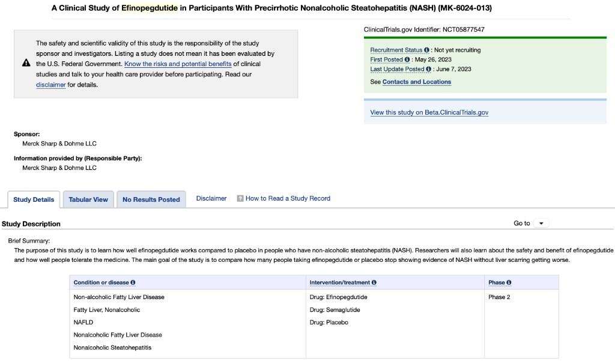The image size is (615, 364).
Task: Click the Recruitment Status label link
Action: (x=396, y=50)
